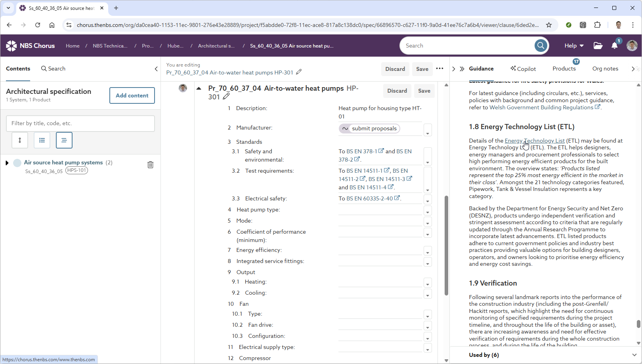The height and width of the screenshot is (364, 642).
Task: Switch contents to compact lines view
Action: click(64, 140)
